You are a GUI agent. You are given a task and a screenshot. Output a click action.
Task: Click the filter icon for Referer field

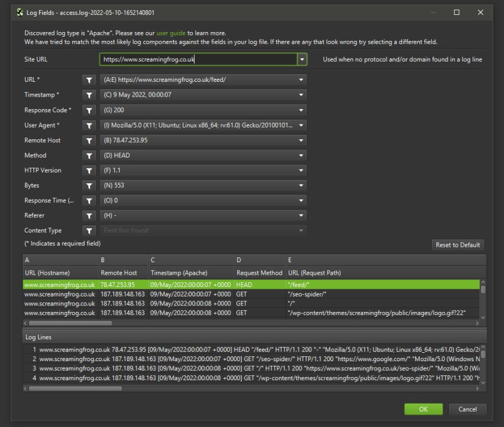(89, 215)
